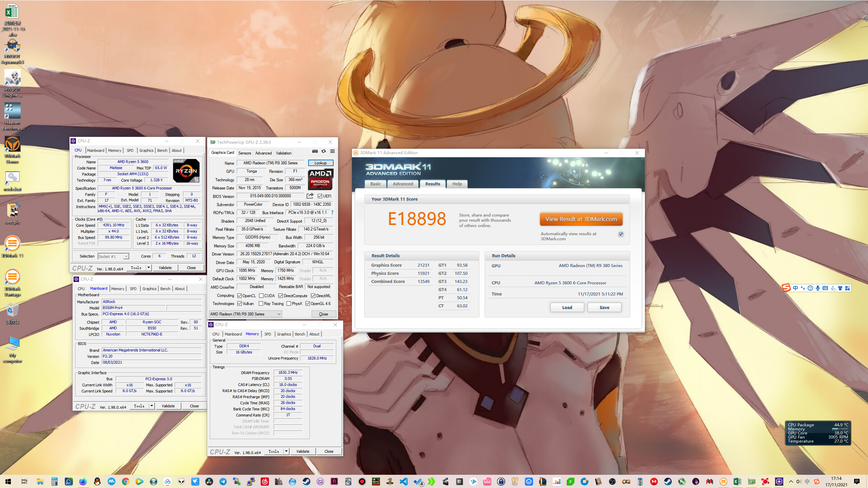Open the HWBOT Unigine desktop shortcut
Screen dimensions: 868x488
coord(13,84)
